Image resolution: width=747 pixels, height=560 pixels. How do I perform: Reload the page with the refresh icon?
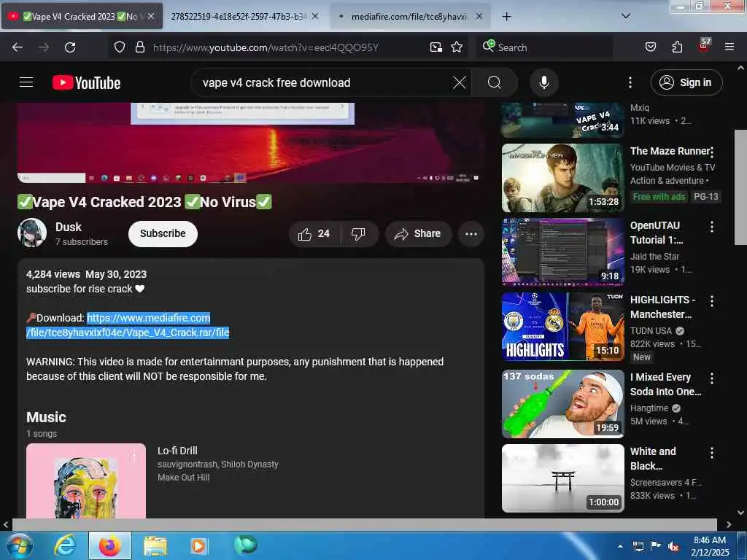pos(70,47)
